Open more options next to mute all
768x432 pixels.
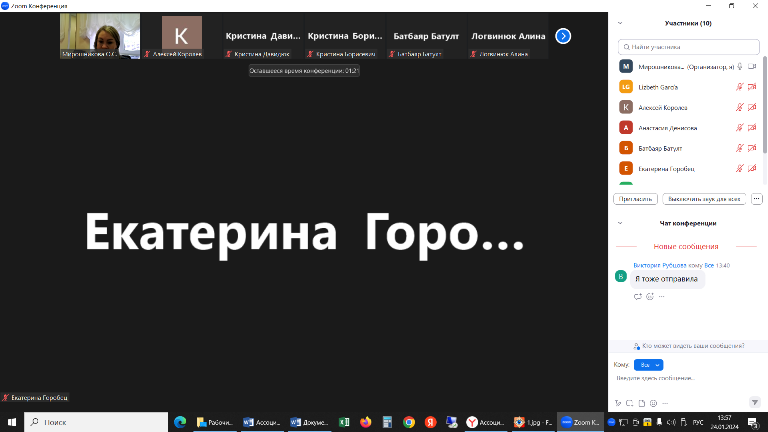coord(756,198)
